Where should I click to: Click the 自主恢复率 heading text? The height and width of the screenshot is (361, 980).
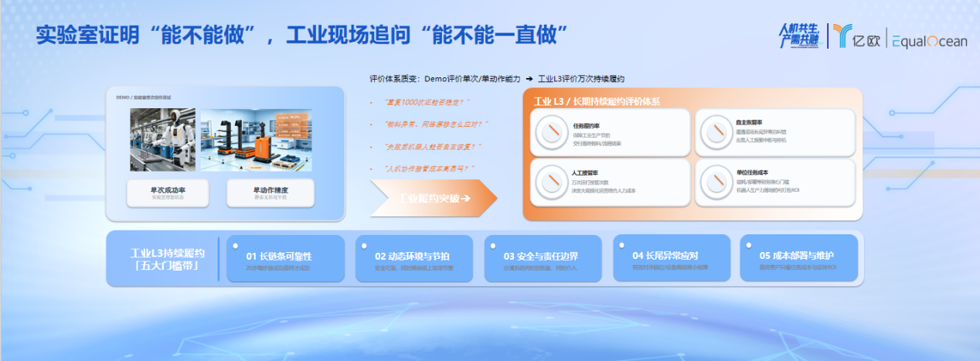tap(750, 122)
